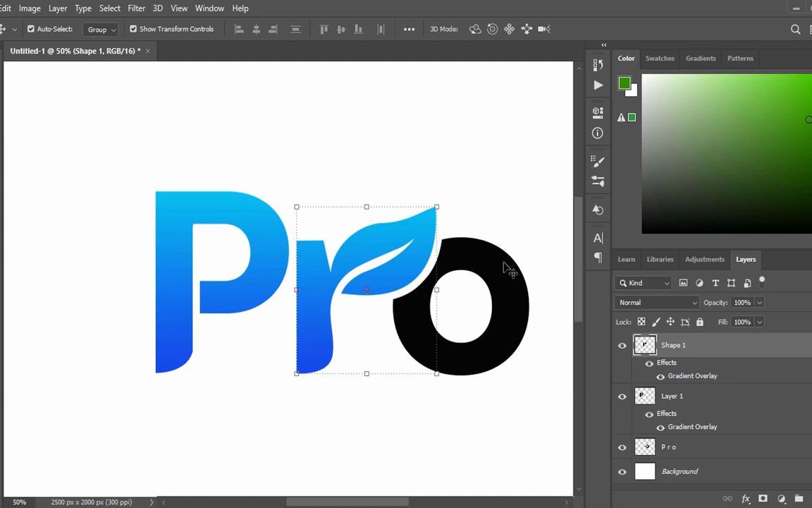Click the new adjustment layer icon

(781, 499)
